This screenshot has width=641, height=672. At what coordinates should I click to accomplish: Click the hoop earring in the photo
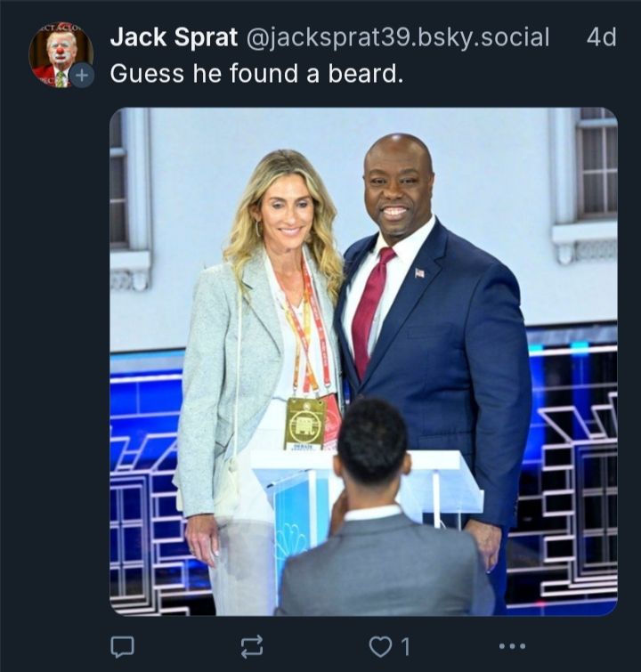[x=258, y=229]
